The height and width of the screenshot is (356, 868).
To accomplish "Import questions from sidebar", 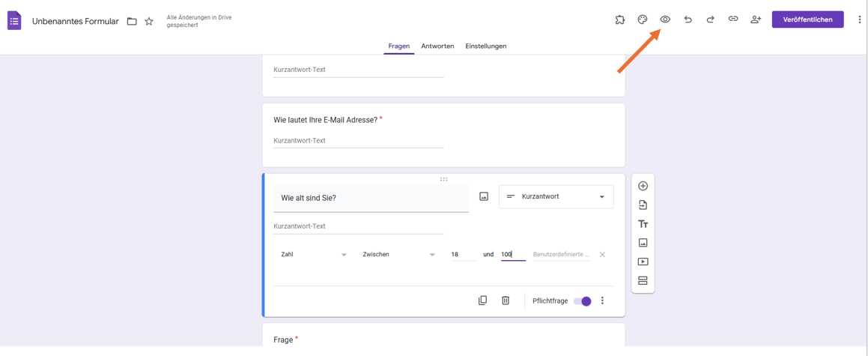I will click(x=643, y=205).
